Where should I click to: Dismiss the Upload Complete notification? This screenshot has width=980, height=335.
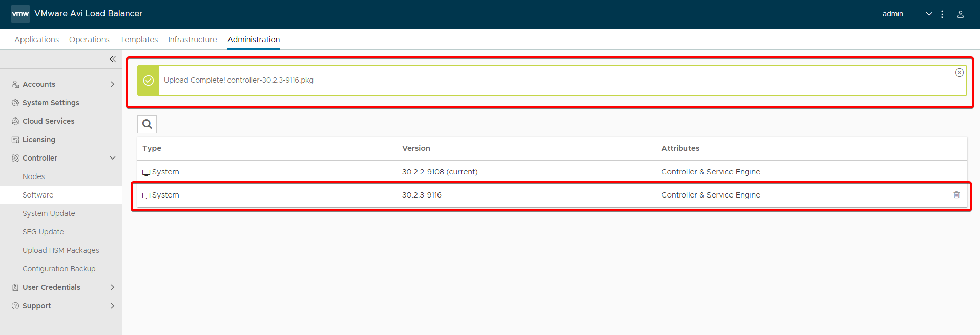(x=959, y=73)
